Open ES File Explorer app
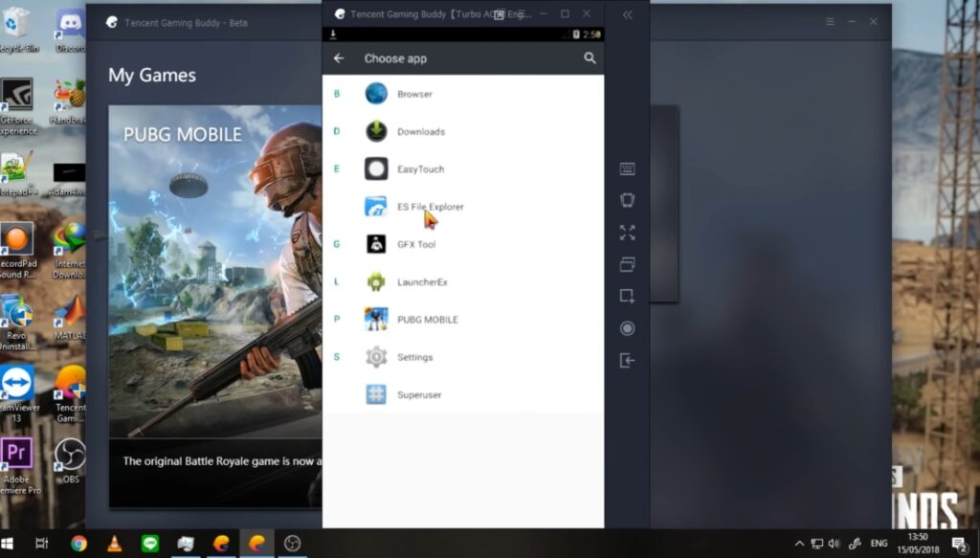980x558 pixels. 430,207
